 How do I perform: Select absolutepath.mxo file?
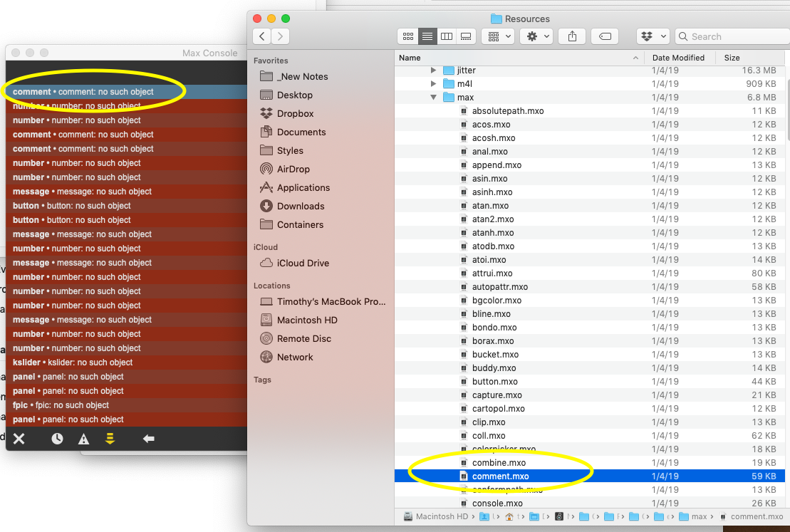click(590, 111)
